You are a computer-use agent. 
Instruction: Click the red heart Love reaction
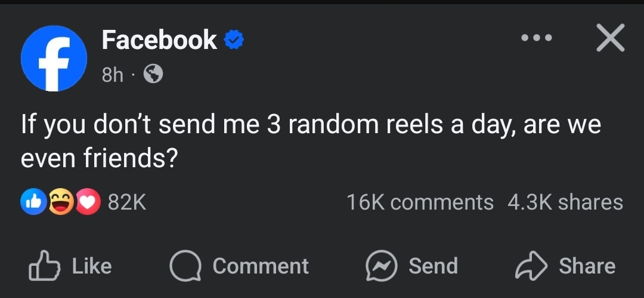(x=88, y=202)
